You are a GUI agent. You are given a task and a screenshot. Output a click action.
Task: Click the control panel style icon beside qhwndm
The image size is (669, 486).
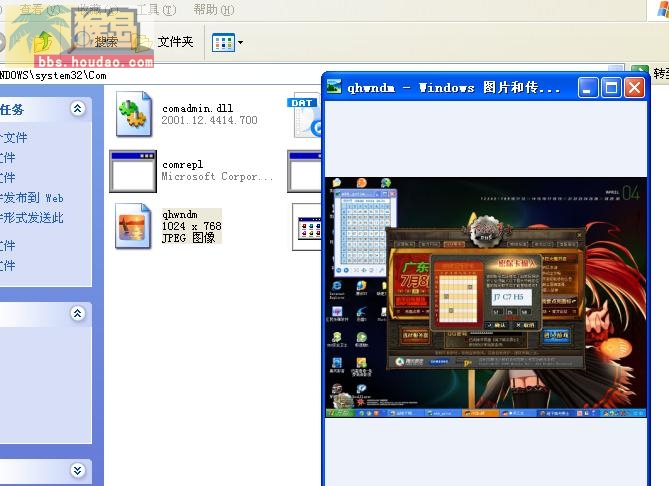(x=307, y=227)
